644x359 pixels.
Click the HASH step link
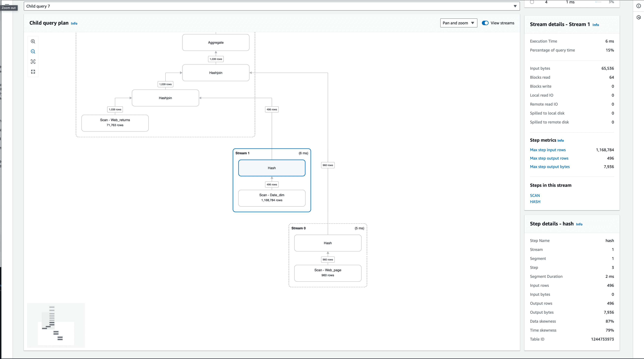pos(535,201)
